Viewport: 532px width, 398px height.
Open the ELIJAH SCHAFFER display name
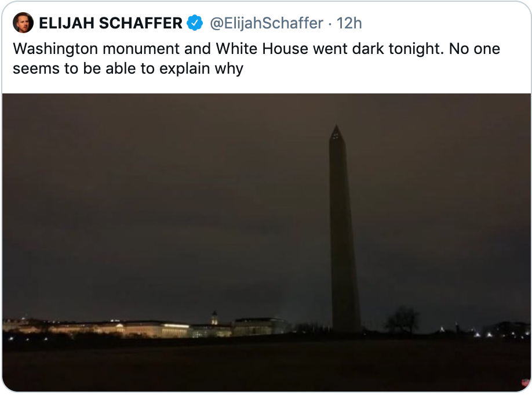point(110,23)
